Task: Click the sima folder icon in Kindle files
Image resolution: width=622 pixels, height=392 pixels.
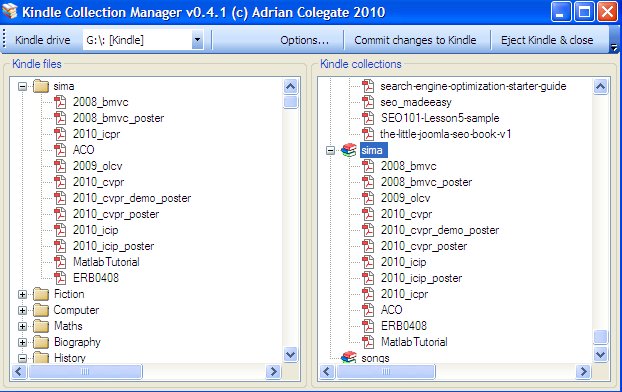Action: coord(41,86)
